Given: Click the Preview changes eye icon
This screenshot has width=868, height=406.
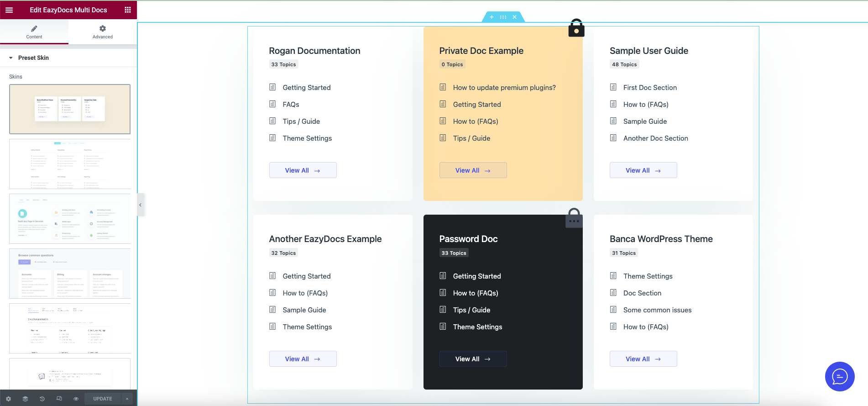Looking at the screenshot, I should pyautogui.click(x=76, y=399).
